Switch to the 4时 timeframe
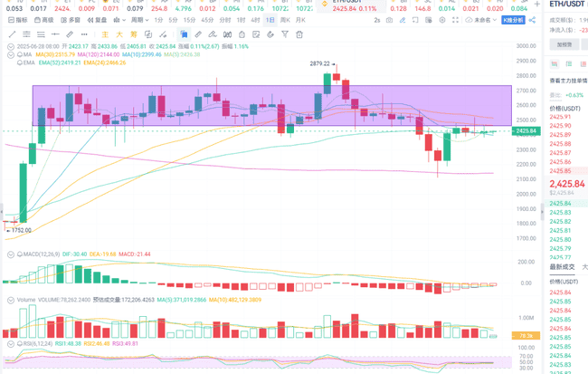 click(x=255, y=20)
